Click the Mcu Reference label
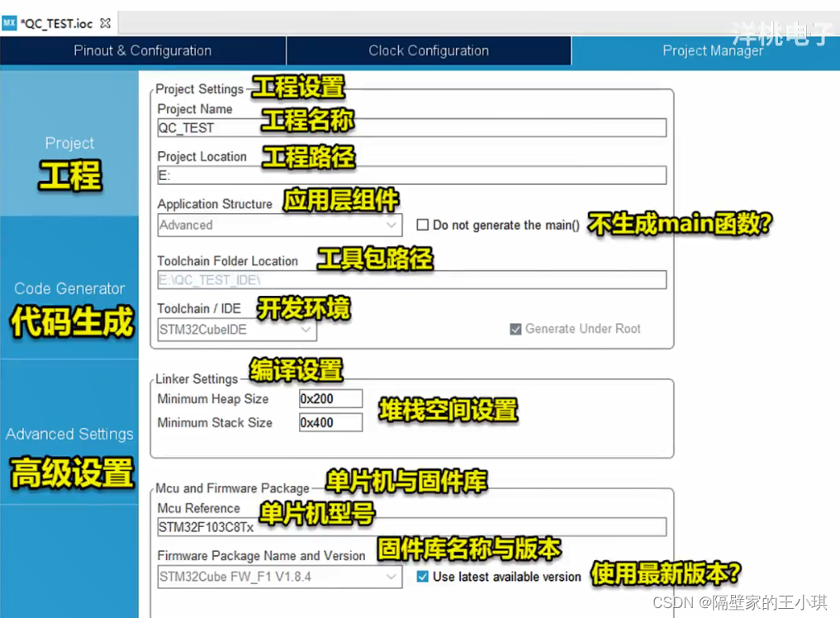Image resolution: width=840 pixels, height=618 pixels. tap(199, 508)
